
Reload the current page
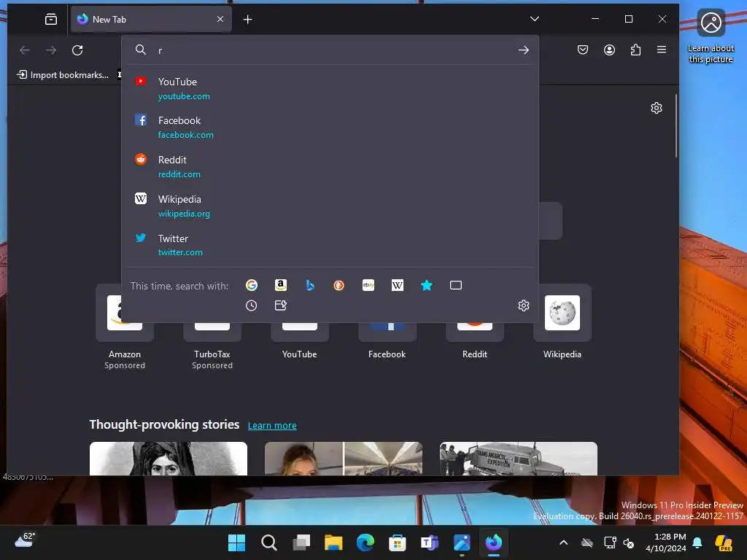77,50
